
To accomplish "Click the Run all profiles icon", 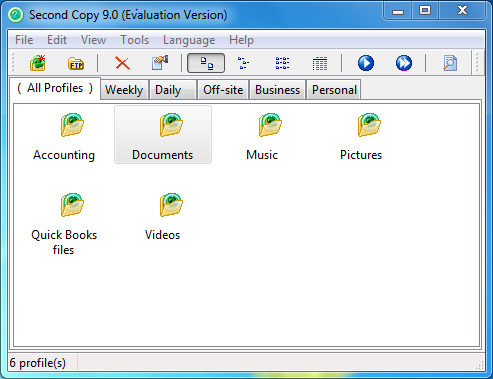I will click(404, 63).
